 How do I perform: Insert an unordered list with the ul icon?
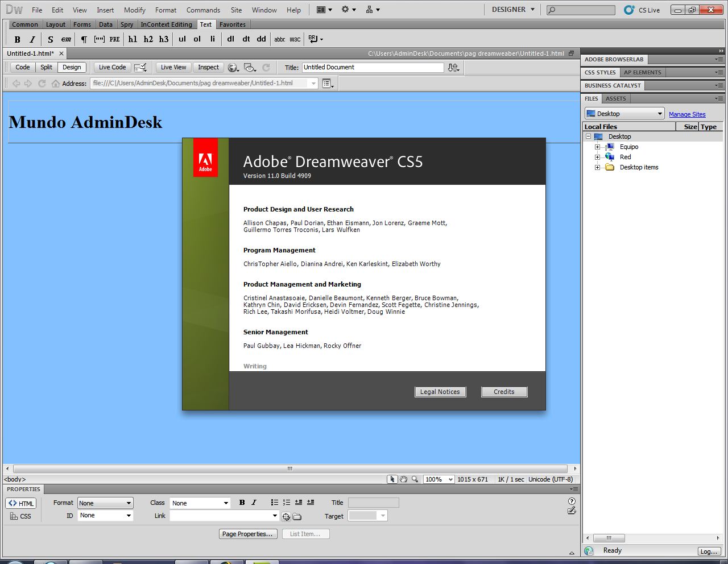pos(182,39)
